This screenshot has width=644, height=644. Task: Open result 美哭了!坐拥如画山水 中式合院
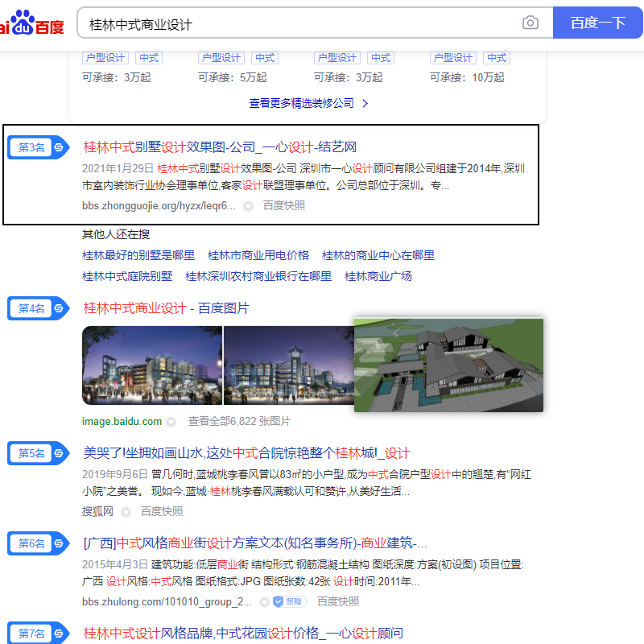pos(246,453)
